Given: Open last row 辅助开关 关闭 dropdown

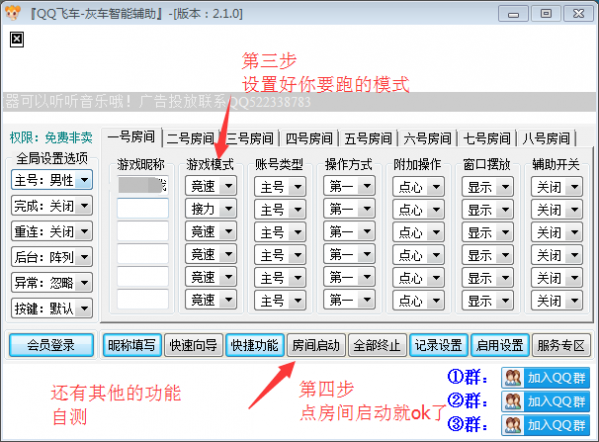Looking at the screenshot, I should (557, 301).
